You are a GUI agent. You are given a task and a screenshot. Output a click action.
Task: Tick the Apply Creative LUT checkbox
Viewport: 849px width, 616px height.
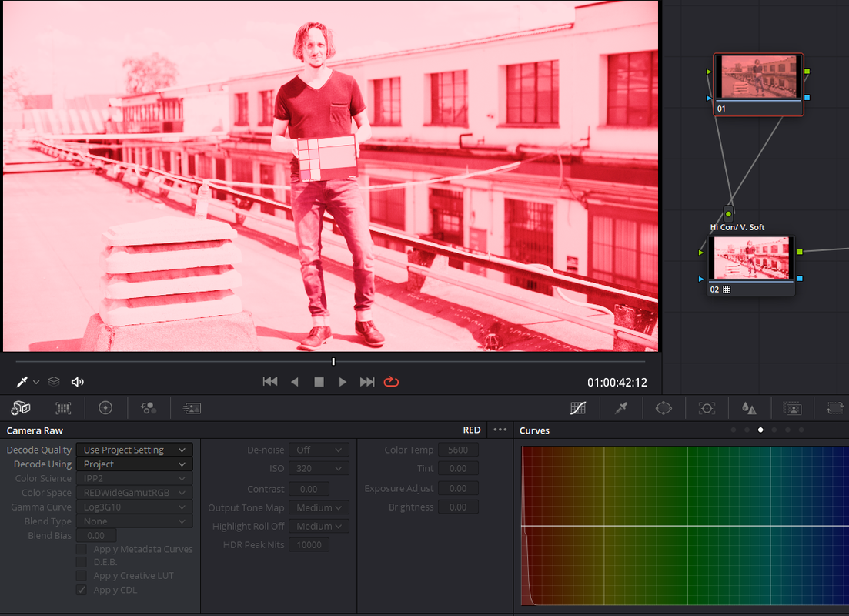coord(82,576)
